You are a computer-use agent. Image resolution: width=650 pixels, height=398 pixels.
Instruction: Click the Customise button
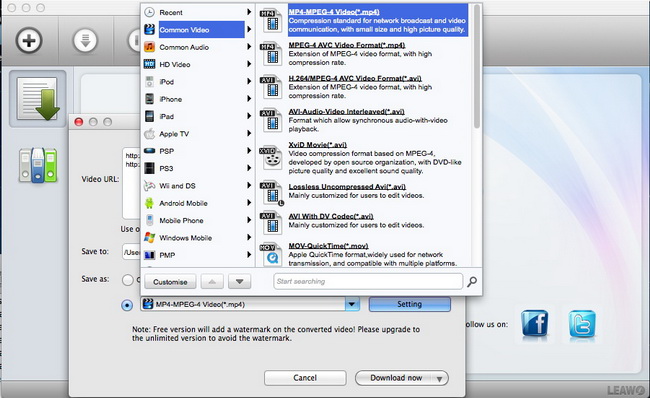(x=170, y=282)
